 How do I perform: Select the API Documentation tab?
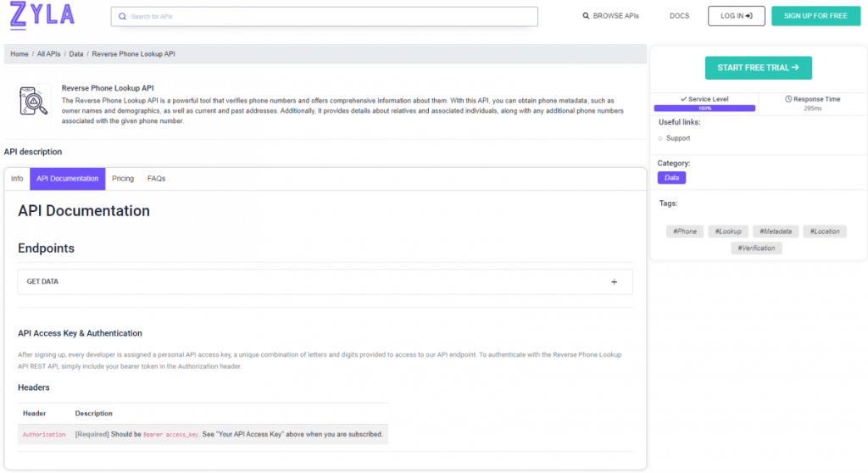click(x=68, y=179)
